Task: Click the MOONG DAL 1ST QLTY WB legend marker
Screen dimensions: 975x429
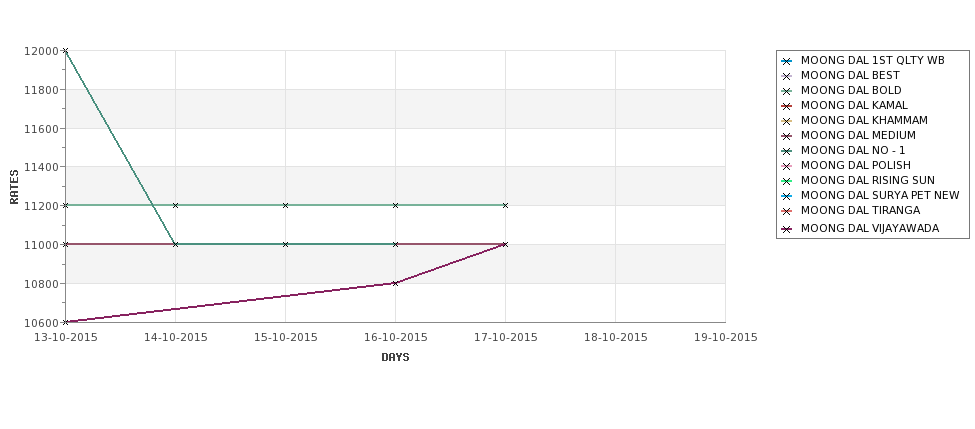Action: (787, 61)
